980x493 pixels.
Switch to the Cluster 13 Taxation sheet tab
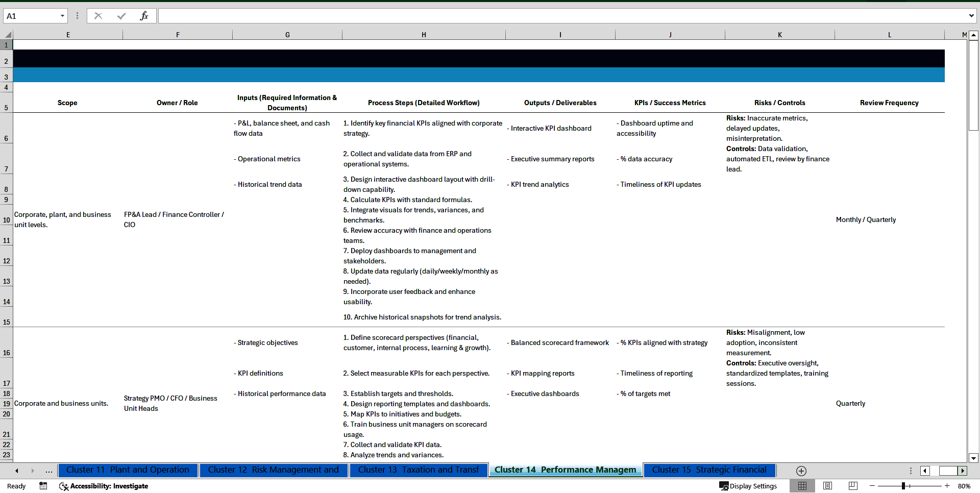(x=419, y=470)
